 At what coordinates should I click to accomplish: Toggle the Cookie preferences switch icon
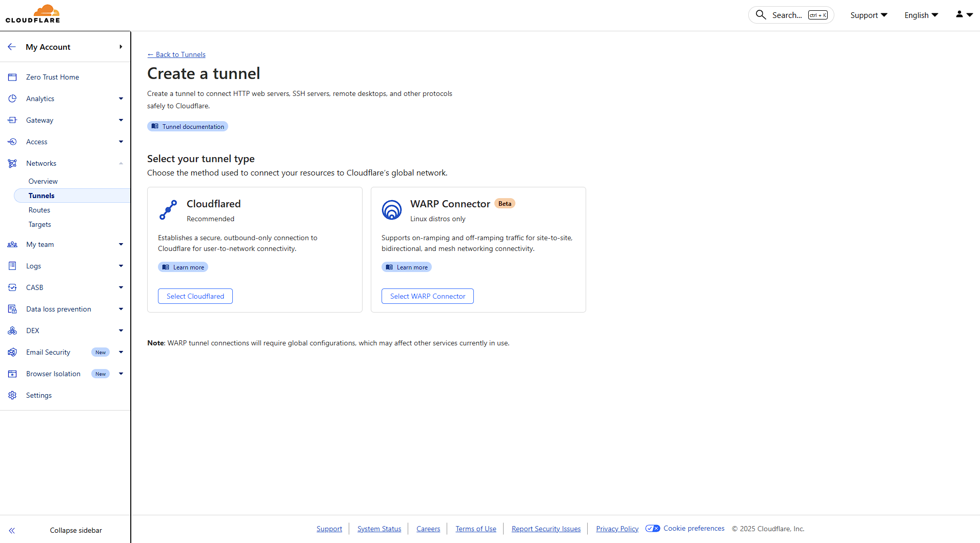pyautogui.click(x=652, y=529)
